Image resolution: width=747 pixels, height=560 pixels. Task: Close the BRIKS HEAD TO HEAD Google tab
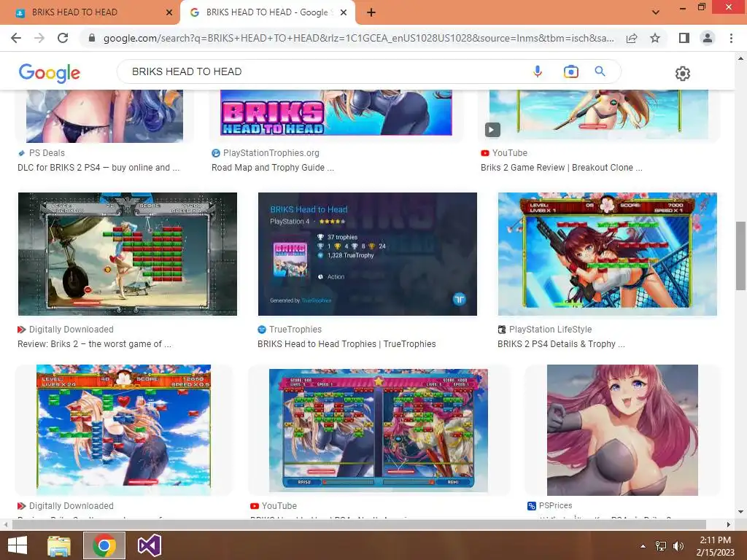tap(344, 12)
